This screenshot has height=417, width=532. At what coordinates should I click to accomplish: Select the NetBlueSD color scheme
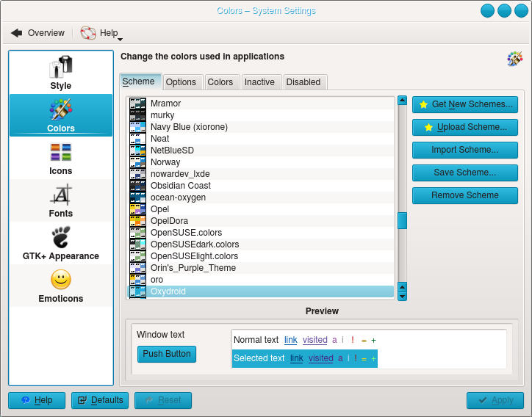261,151
